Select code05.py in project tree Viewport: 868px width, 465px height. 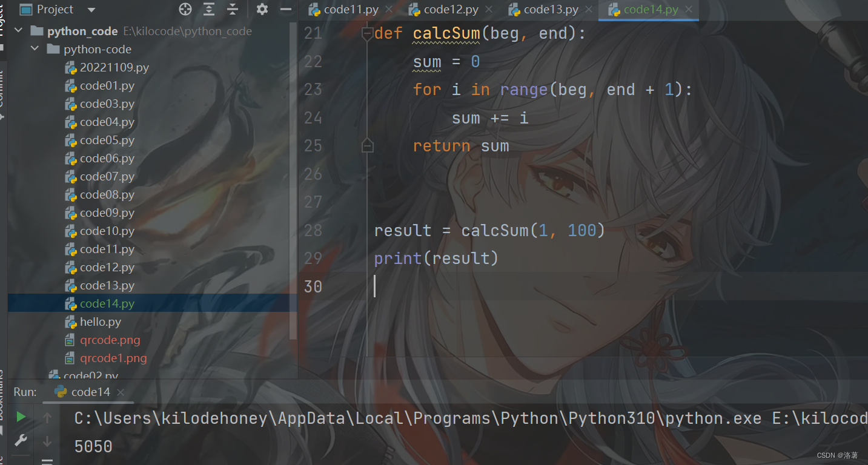tap(107, 140)
